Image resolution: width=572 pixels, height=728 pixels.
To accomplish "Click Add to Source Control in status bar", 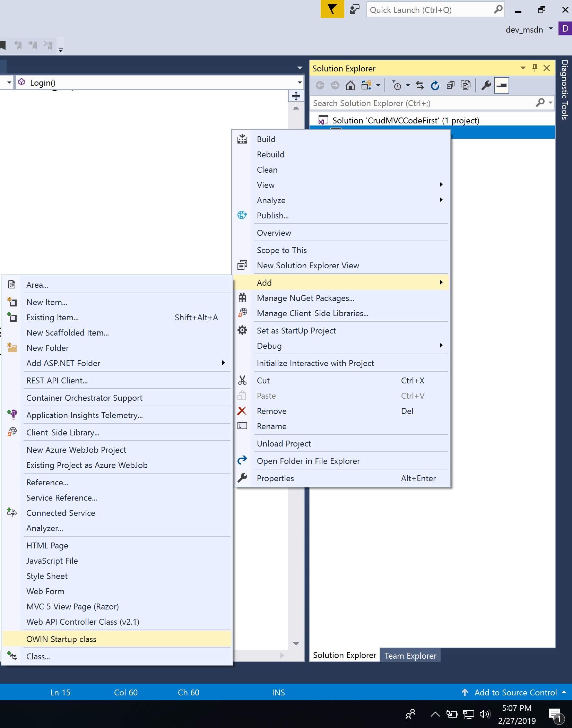I will coord(515,692).
